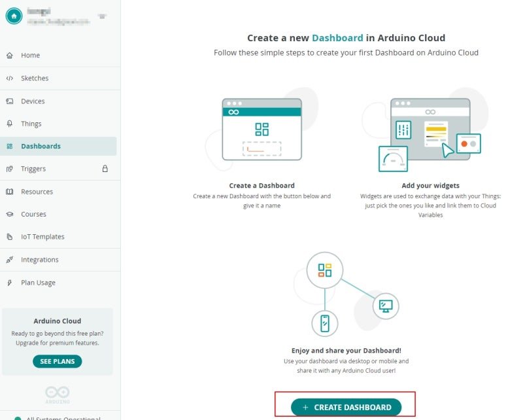Image resolution: width=523 pixels, height=420 pixels.
Task: Click the teal home avatar icon
Action: [x=14, y=16]
